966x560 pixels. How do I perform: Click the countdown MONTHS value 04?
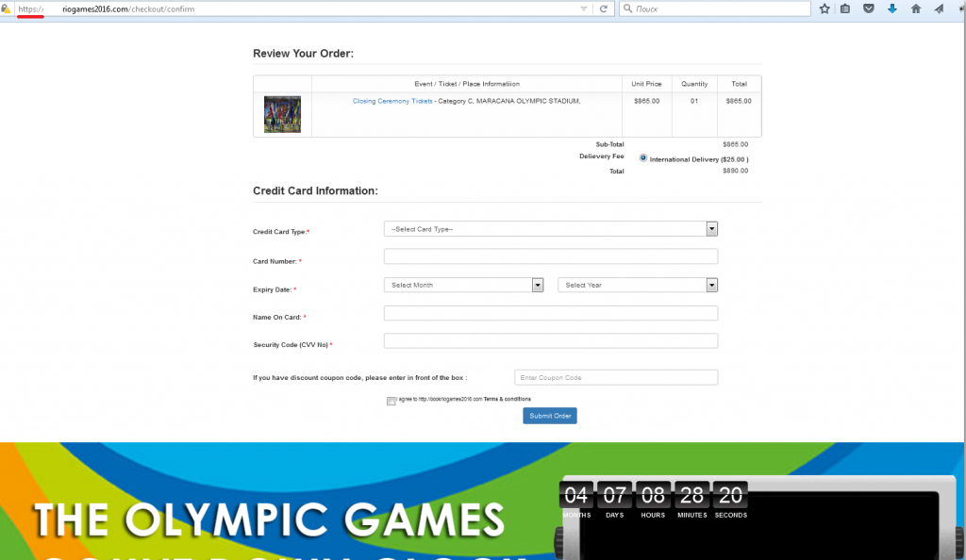coord(576,495)
